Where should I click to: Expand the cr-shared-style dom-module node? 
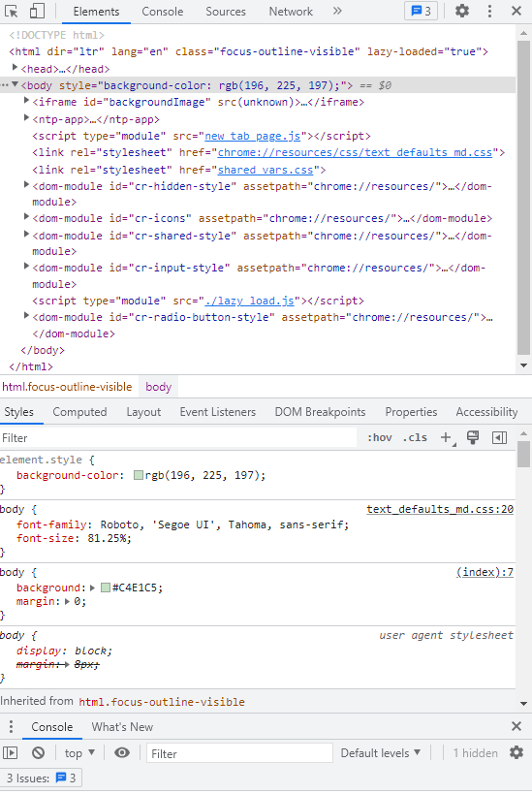(x=26, y=234)
